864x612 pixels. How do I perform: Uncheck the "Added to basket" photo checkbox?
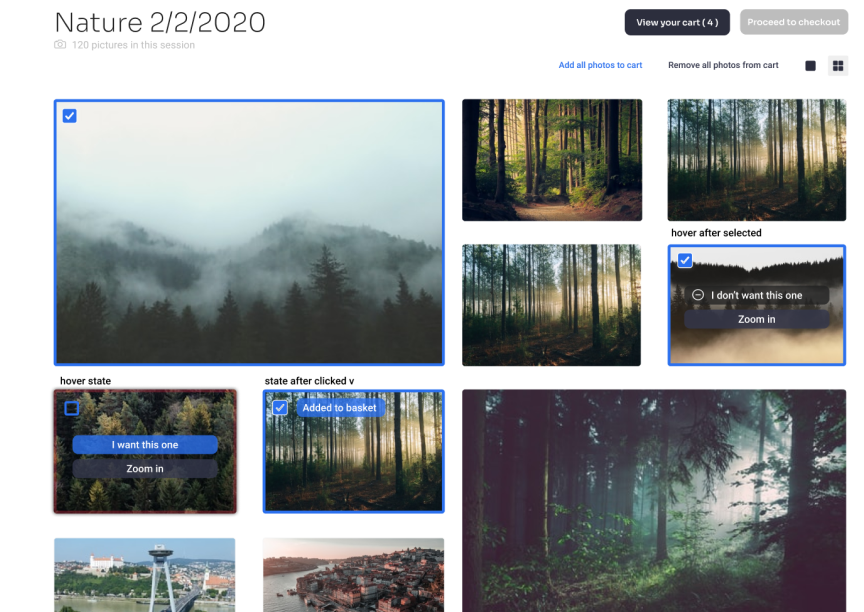point(280,408)
